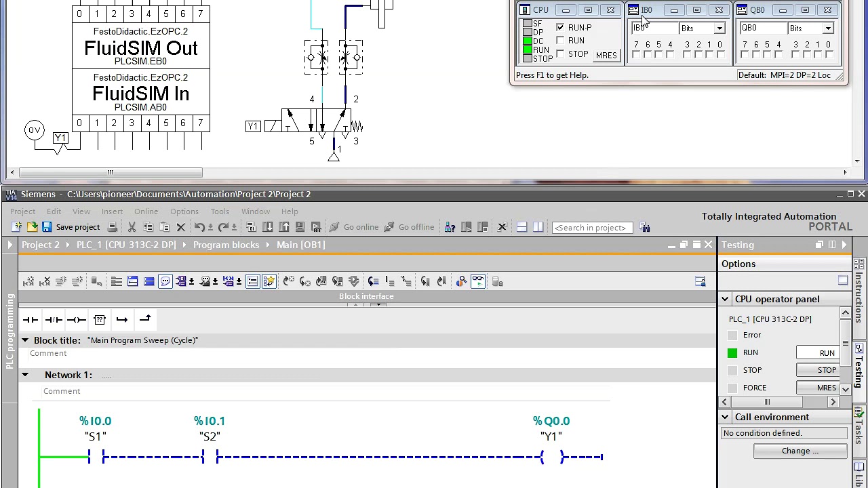The height and width of the screenshot is (488, 868).
Task: Open the undo history dropdown arrow
Action: (x=210, y=227)
